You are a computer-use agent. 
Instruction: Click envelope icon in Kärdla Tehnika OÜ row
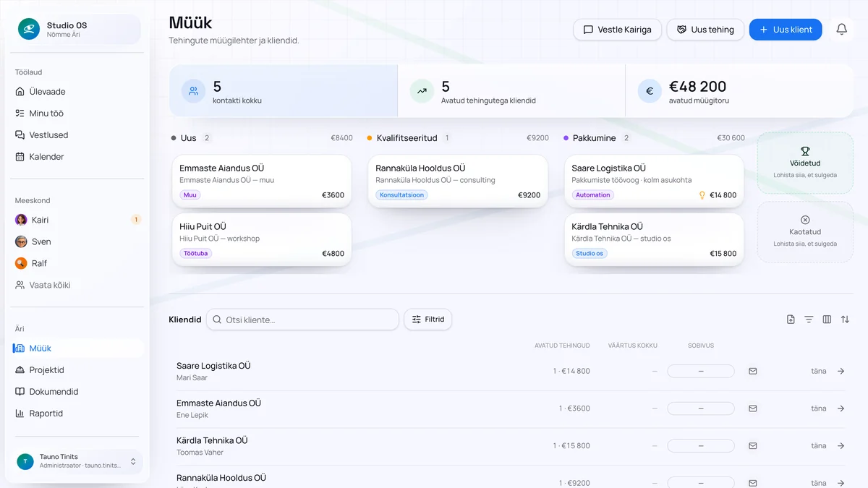[752, 446]
